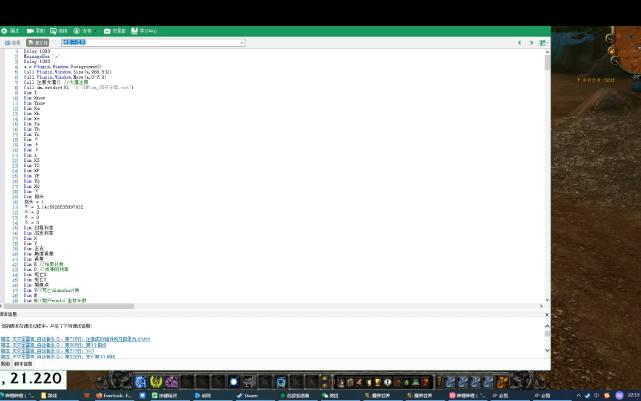Click the purple round avatar tray icon
Viewport: 641px width, 401px height.
619,395
